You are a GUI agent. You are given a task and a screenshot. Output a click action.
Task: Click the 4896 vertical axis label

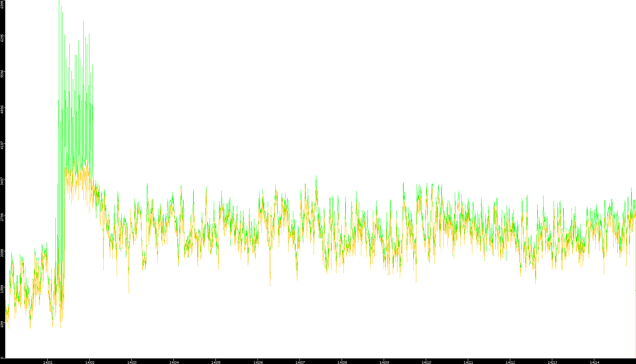(2, 110)
